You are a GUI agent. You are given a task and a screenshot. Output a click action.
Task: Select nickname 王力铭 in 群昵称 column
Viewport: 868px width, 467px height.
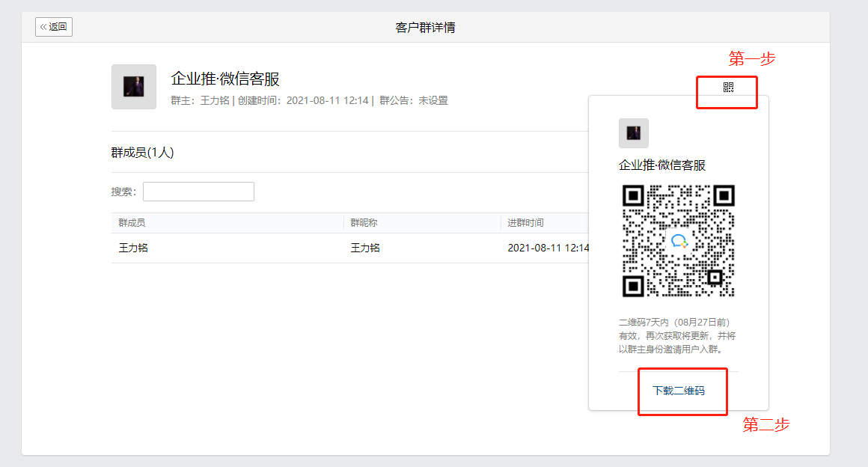pyautogui.click(x=365, y=248)
